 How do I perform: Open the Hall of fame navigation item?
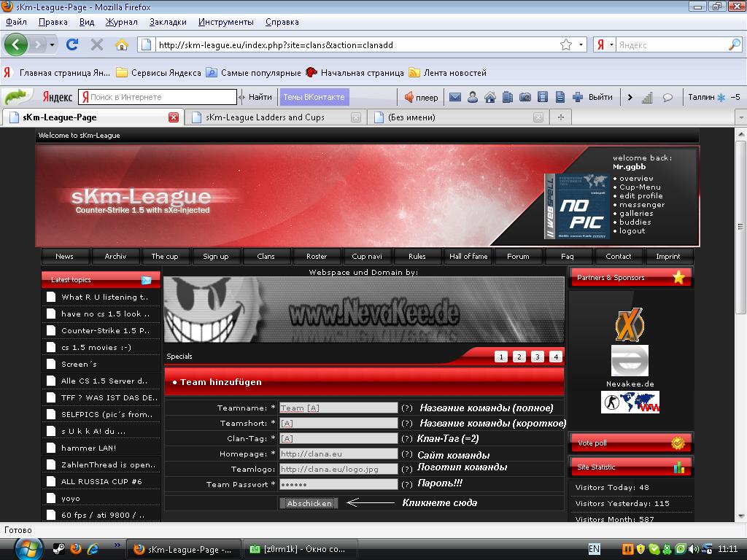click(x=468, y=256)
